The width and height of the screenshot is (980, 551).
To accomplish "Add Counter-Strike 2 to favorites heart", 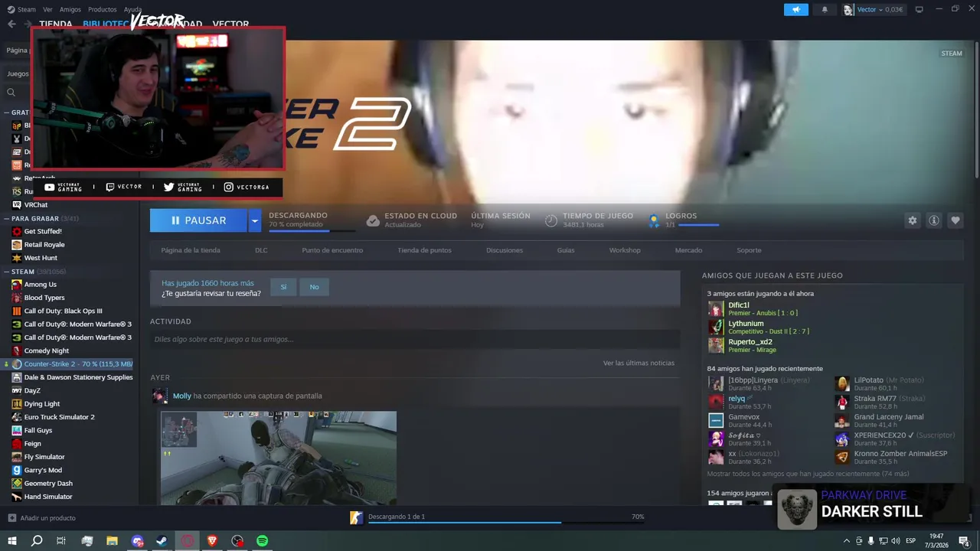I will coord(955,220).
